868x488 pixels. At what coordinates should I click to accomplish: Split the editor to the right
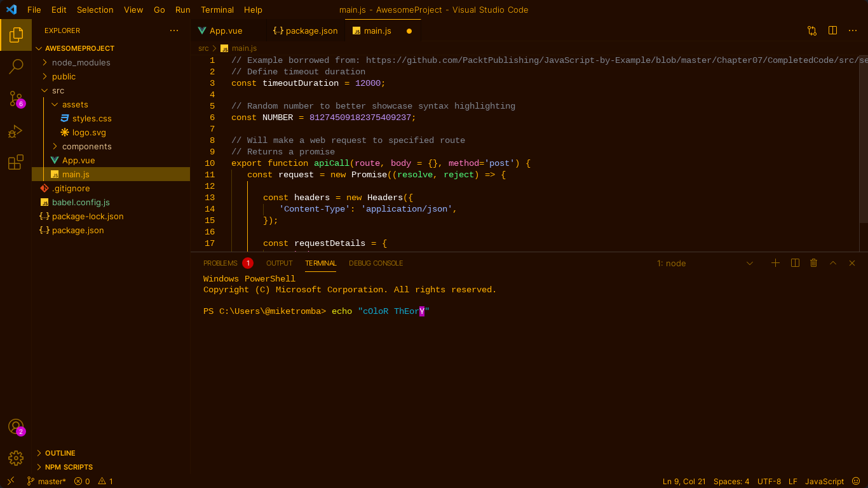coord(832,30)
